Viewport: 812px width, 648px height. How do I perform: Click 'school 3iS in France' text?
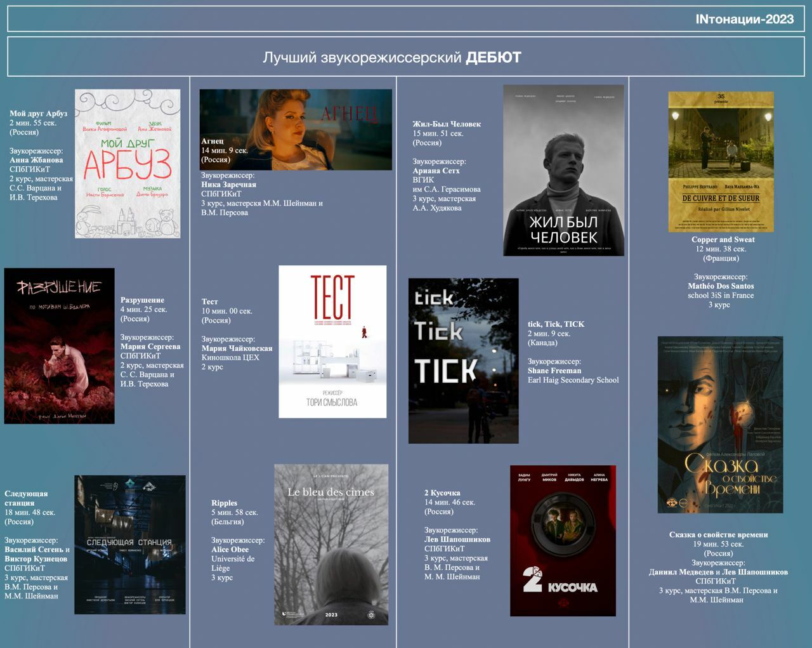(x=721, y=295)
